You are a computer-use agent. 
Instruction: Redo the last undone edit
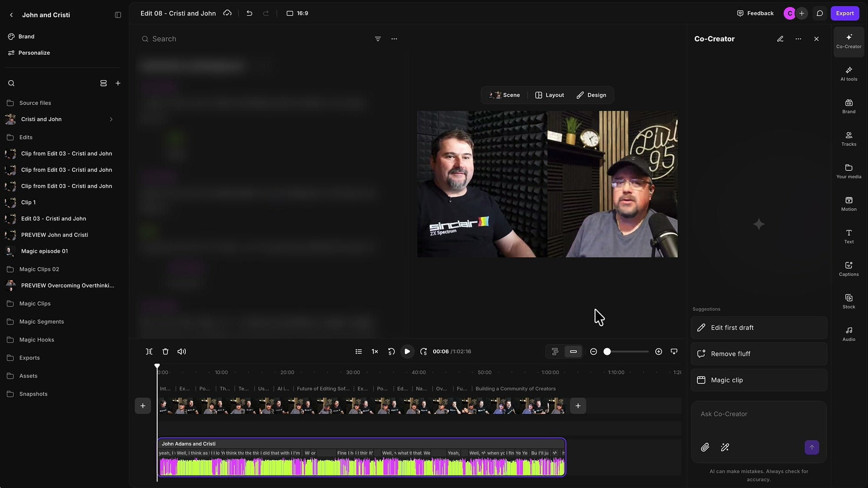266,13
